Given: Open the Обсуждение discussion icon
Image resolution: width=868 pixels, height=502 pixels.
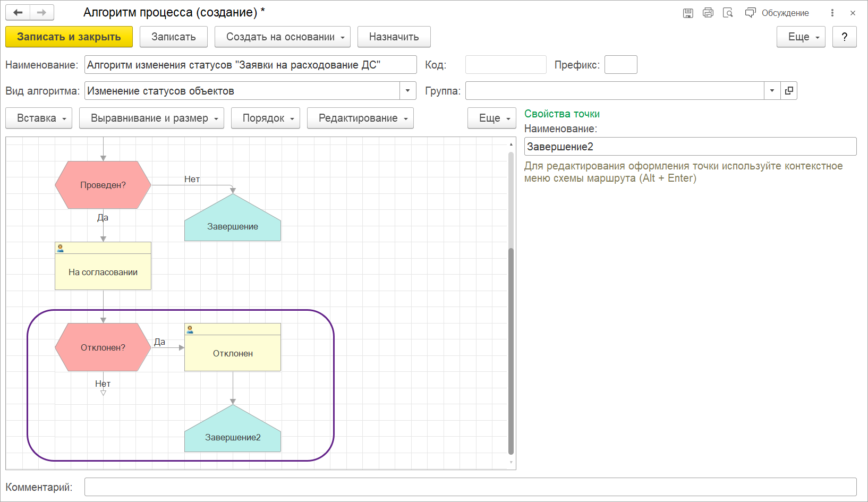Looking at the screenshot, I should pos(750,13).
